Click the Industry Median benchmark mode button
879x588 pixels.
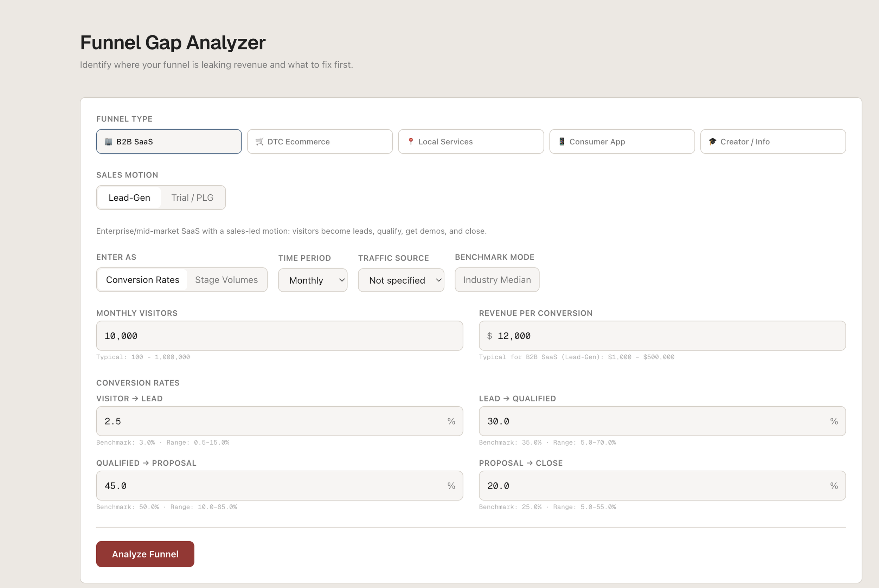[497, 280]
